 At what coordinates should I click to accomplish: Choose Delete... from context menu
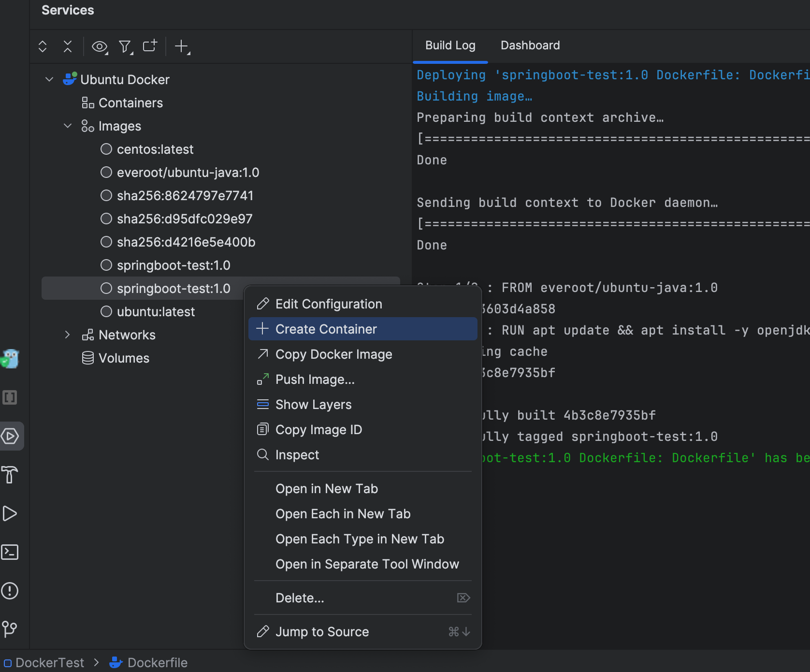pyautogui.click(x=362, y=598)
